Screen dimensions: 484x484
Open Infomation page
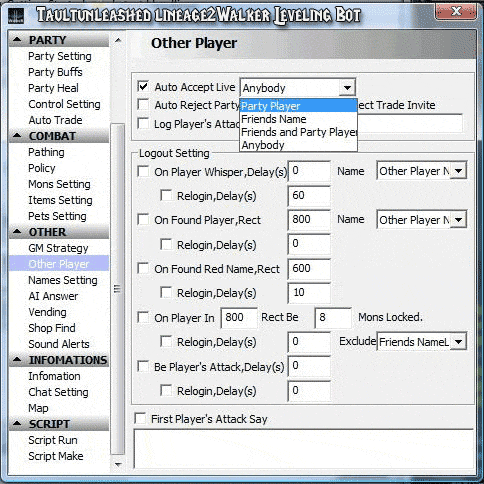pyautogui.click(x=54, y=376)
